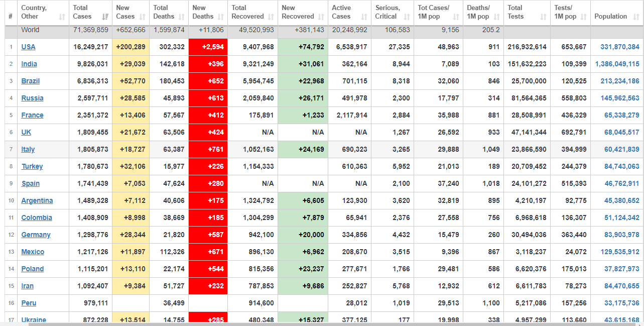Select USA new cases cell +200,289

tap(130, 47)
